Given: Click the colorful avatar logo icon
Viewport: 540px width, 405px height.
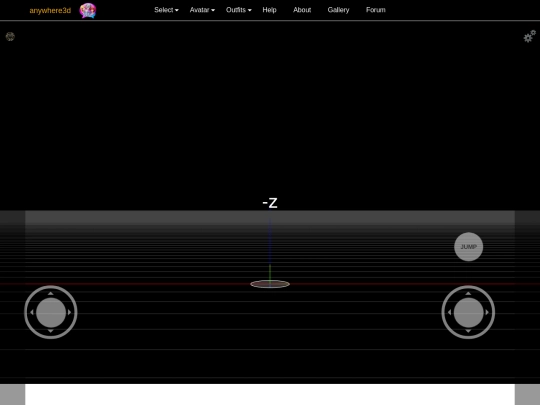Looking at the screenshot, I should tap(88, 10).
